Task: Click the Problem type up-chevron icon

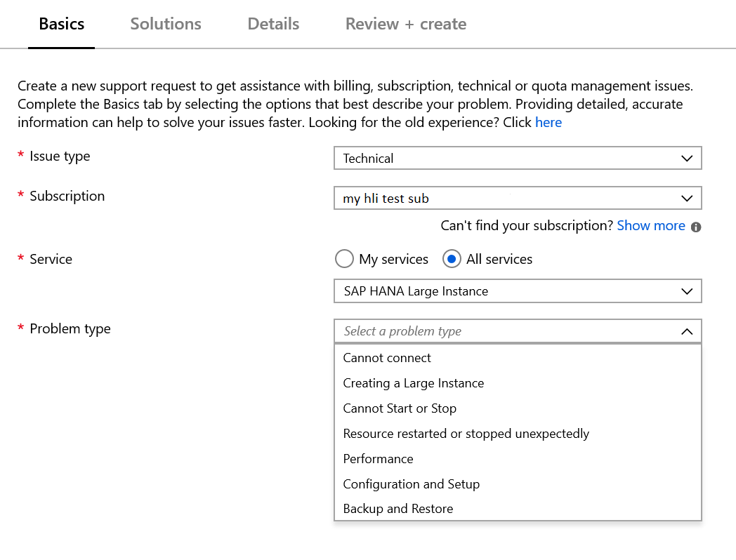Action: [687, 332]
